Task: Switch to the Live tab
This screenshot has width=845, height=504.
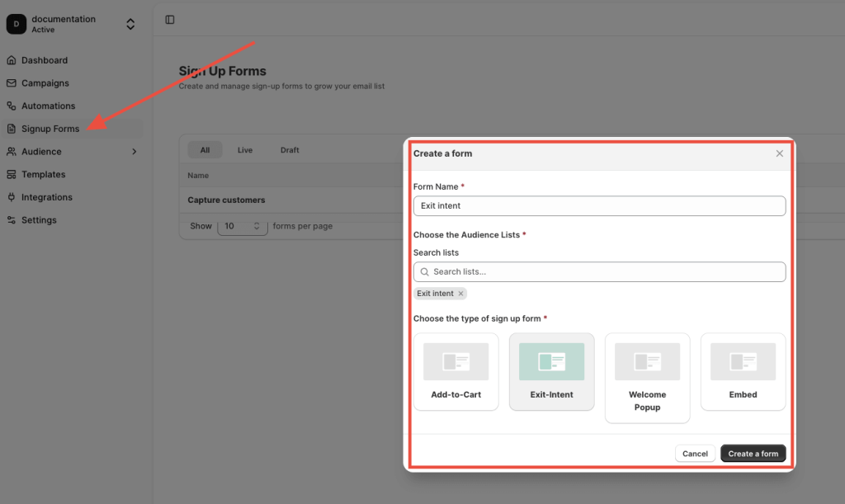Action: point(245,149)
